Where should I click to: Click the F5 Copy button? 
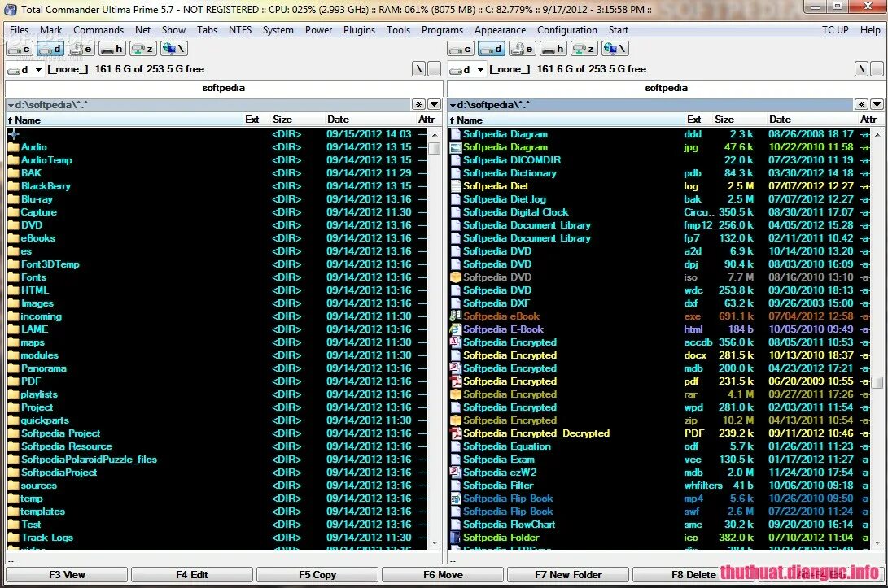pyautogui.click(x=317, y=574)
